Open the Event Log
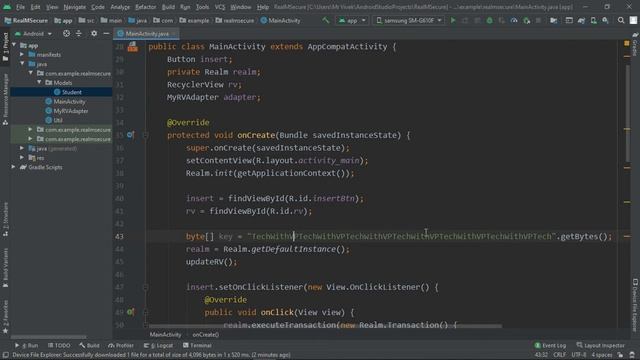This screenshot has height=360, width=640. click(x=550, y=345)
